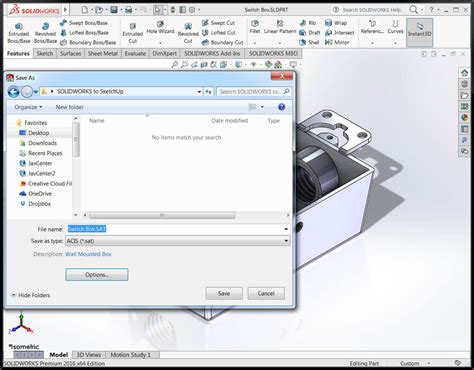Select the Extruded Cut tool
This screenshot has width=474, height=370.
pyautogui.click(x=133, y=33)
